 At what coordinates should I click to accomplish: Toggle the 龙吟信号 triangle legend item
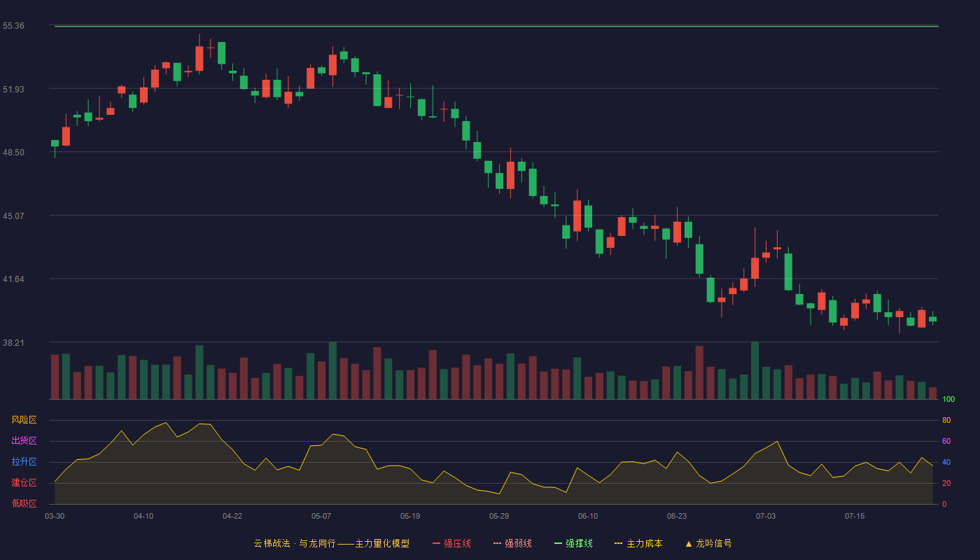pos(708,543)
